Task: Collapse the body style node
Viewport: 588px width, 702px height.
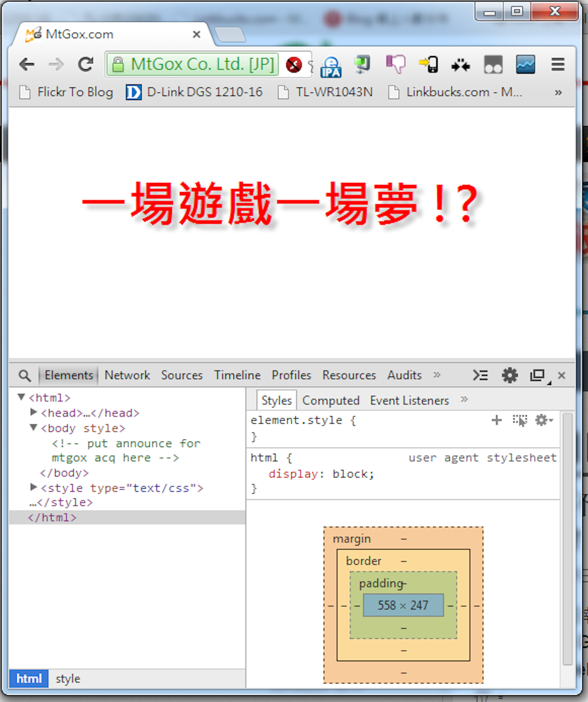Action: click(33, 428)
